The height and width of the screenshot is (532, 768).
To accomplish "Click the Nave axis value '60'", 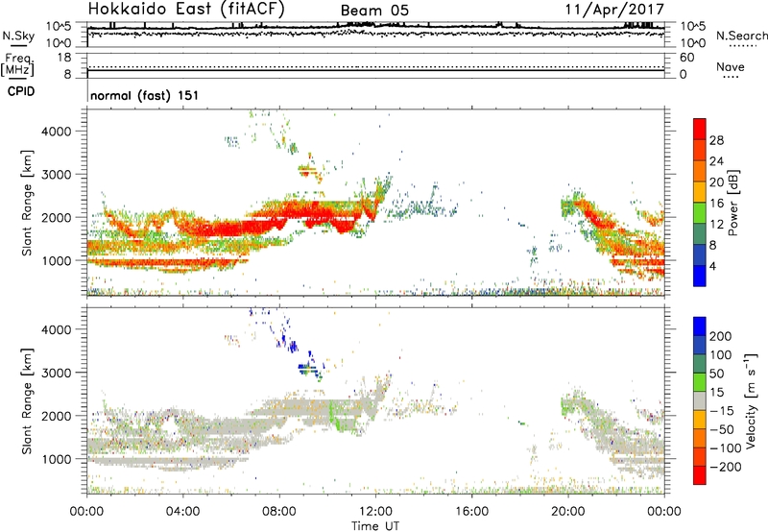I will pyautogui.click(x=687, y=58).
